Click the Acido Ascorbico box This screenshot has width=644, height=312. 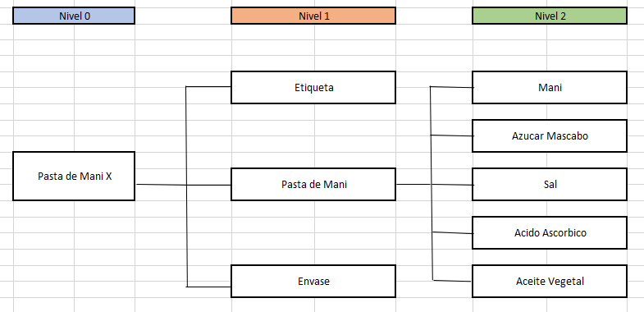[550, 232]
